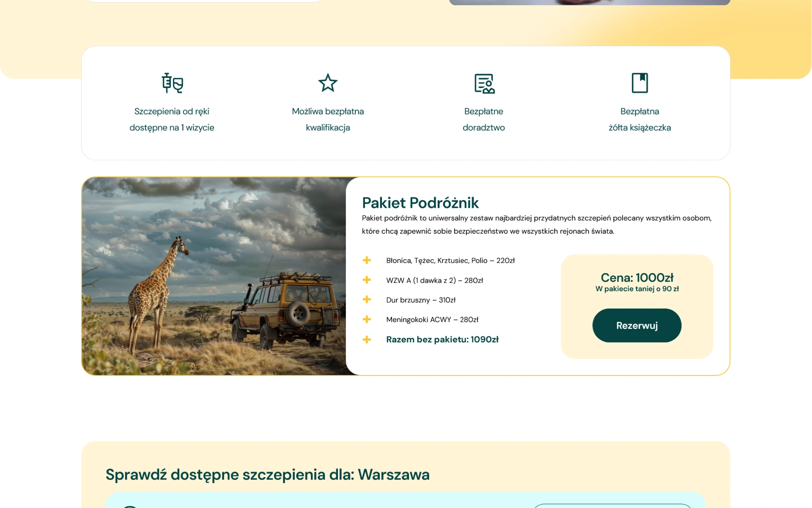This screenshot has height=508, width=812.
Task: Click the document consultation icon above doradztwo
Action: point(484,83)
